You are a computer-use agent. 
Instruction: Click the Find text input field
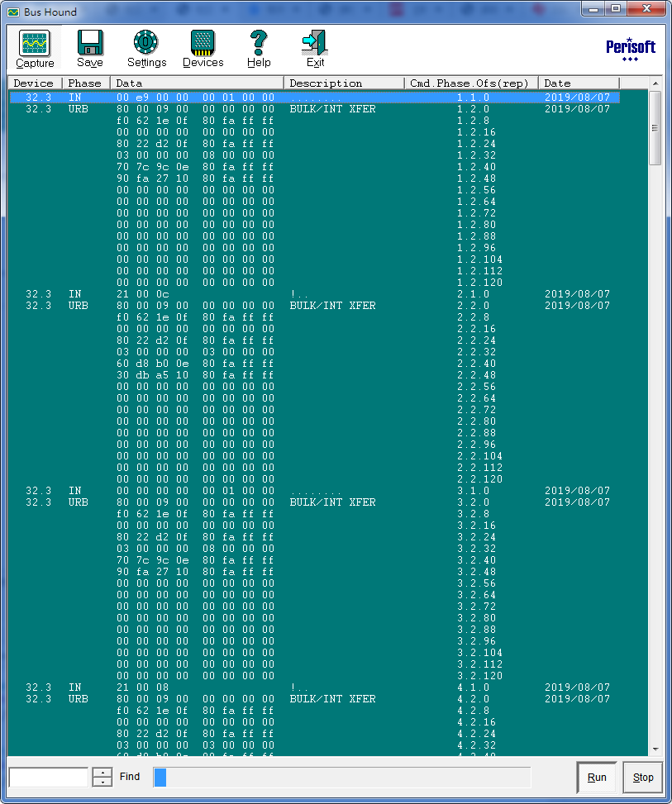pyautogui.click(x=49, y=778)
